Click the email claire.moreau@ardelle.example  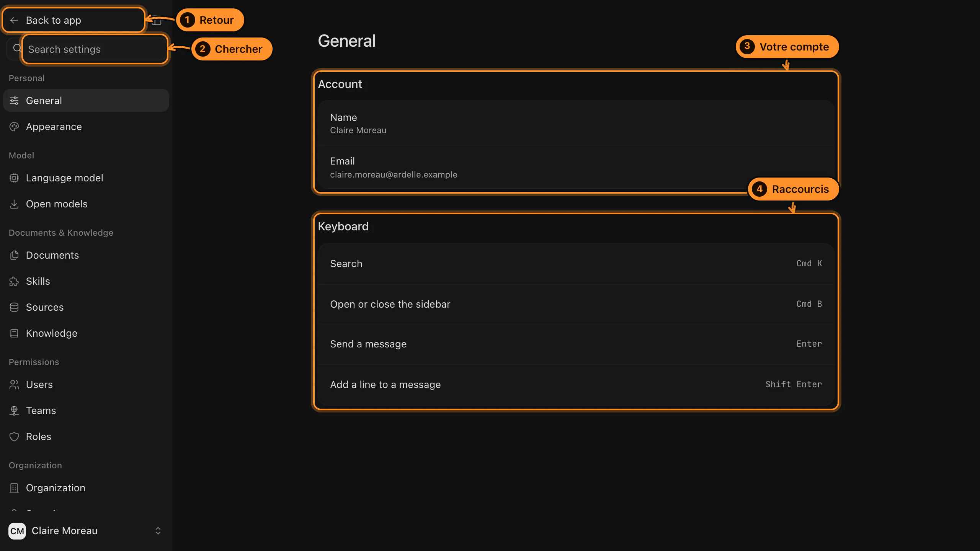click(394, 174)
